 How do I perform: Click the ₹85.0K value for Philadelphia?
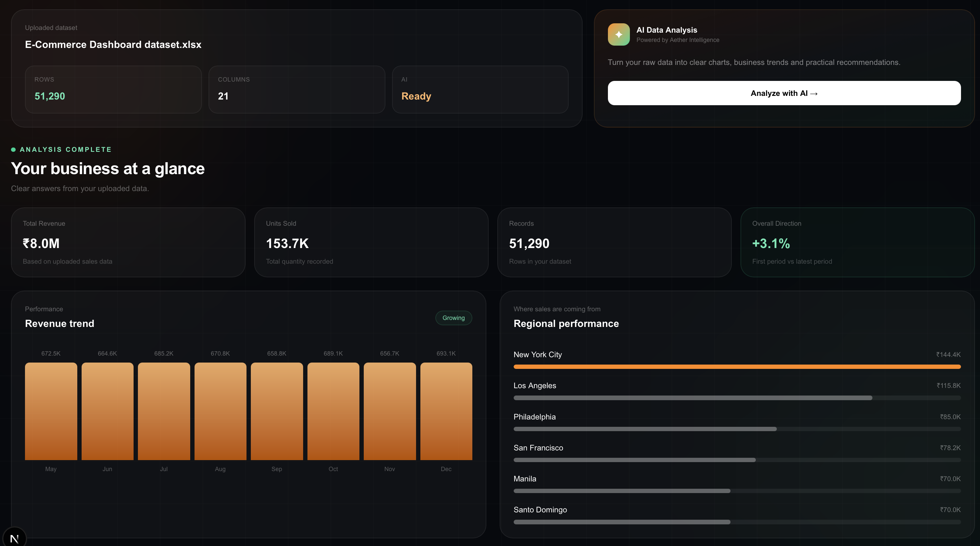point(950,417)
